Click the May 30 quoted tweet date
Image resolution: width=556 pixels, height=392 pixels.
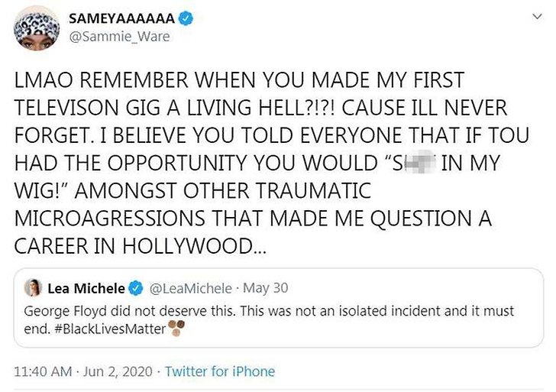click(x=270, y=288)
